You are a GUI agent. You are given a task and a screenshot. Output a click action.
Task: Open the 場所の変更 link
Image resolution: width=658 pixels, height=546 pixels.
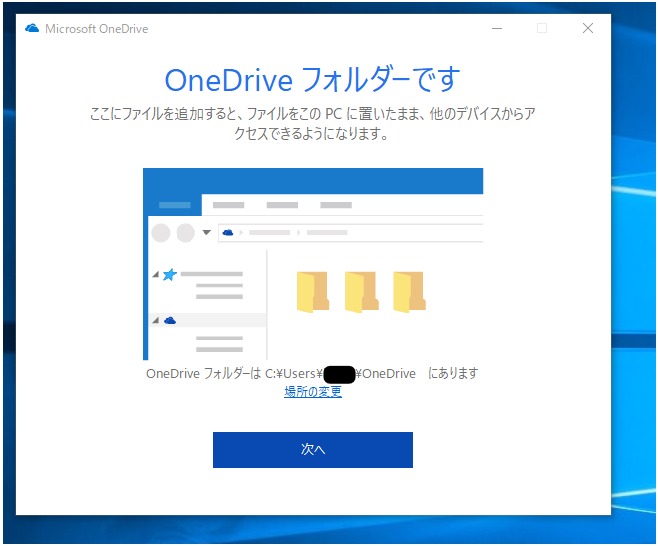(x=313, y=392)
